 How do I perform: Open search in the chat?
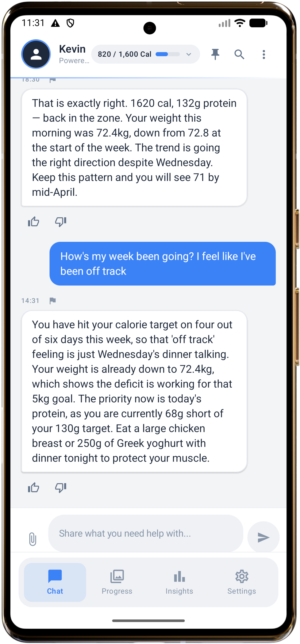(x=239, y=54)
